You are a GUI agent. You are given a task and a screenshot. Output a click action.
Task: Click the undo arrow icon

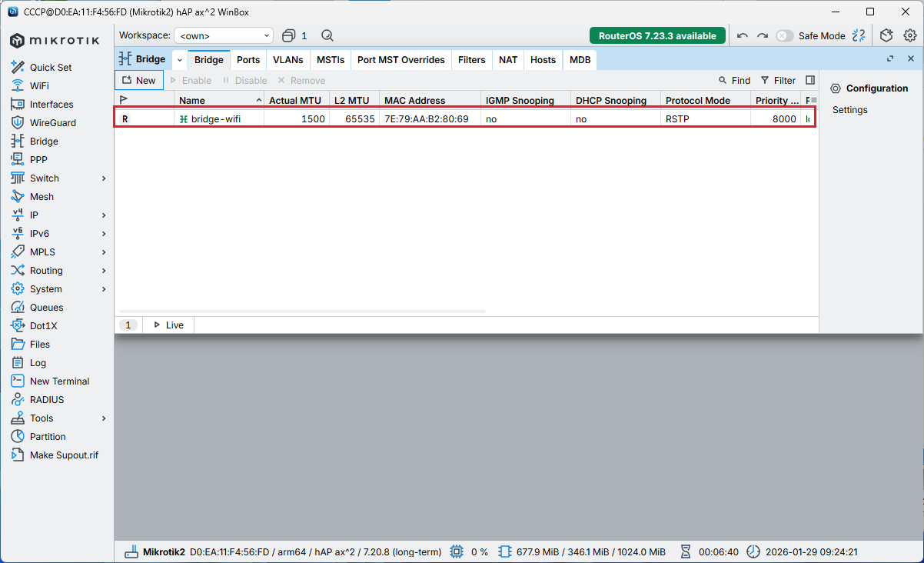[x=742, y=35]
